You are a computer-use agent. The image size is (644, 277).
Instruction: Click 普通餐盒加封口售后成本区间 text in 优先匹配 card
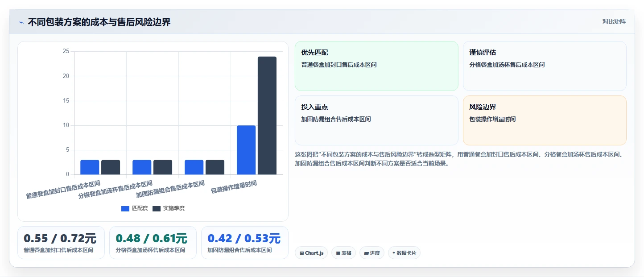339,65
